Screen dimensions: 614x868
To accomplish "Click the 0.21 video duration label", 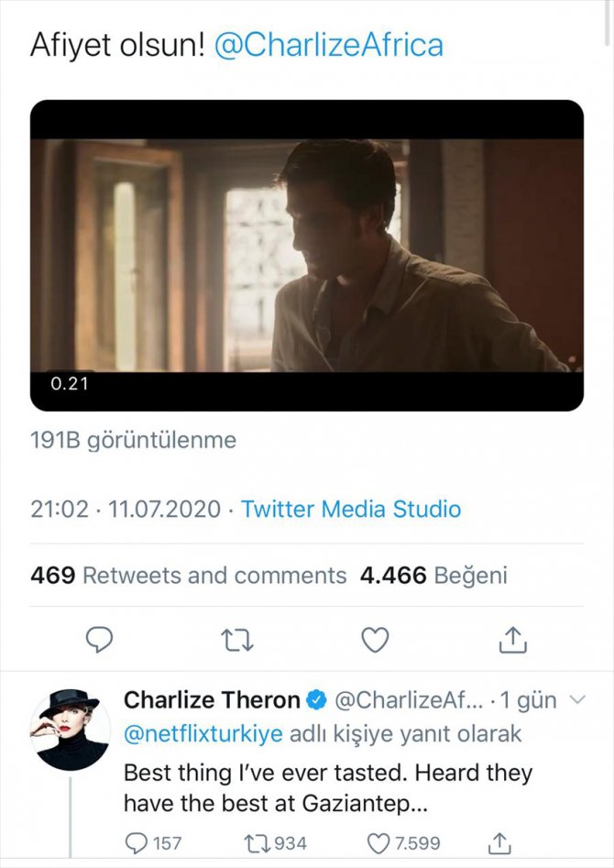I will click(x=69, y=383).
